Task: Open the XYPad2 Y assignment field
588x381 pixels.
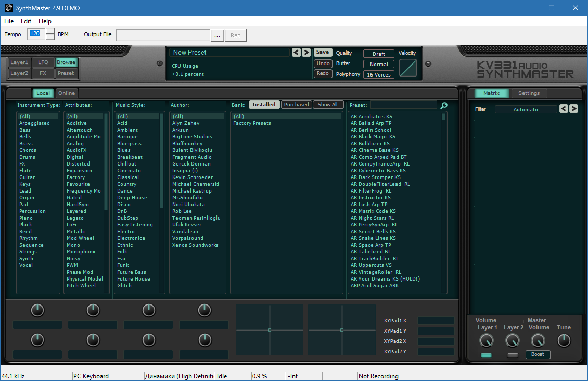Action: (x=436, y=352)
